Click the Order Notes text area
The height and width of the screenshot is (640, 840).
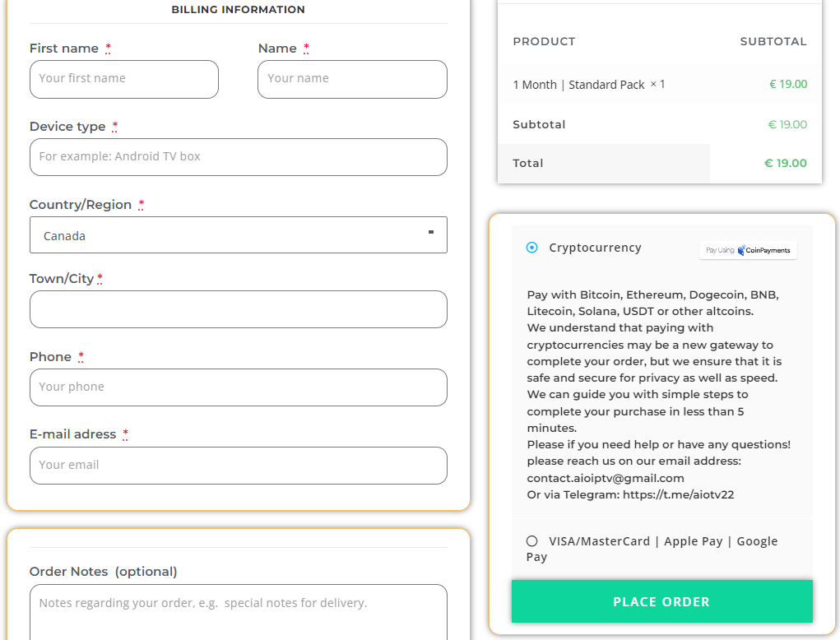(x=238, y=613)
